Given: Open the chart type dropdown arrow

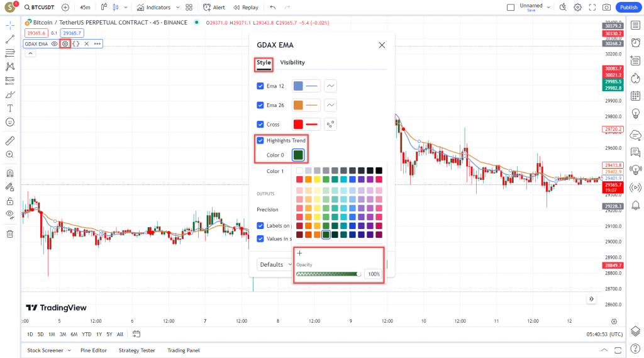Looking at the screenshot, I should tap(126, 8).
